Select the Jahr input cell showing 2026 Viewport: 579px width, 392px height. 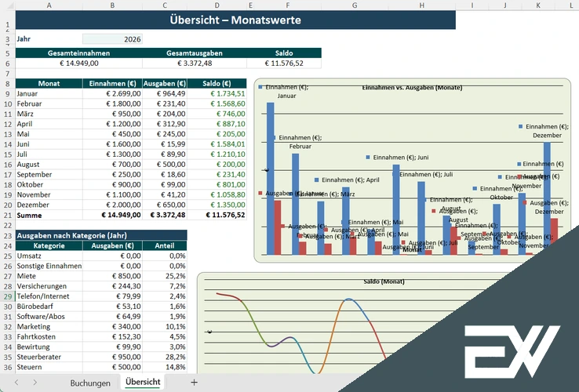112,38
